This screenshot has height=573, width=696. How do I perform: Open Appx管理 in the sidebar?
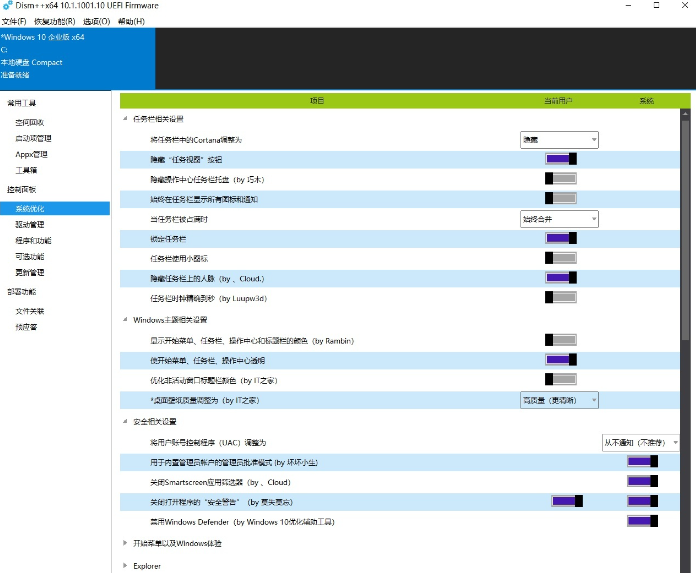click(31, 154)
